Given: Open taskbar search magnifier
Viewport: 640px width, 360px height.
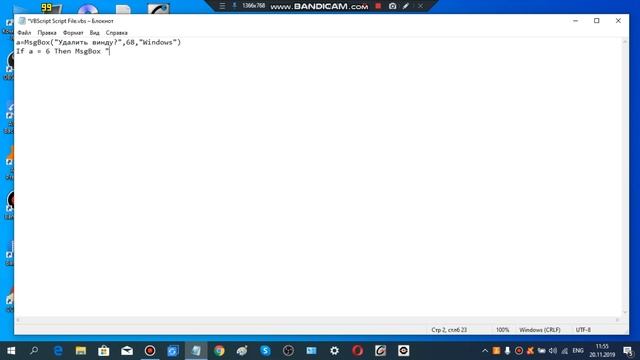Looking at the screenshot, I should click(x=34, y=351).
